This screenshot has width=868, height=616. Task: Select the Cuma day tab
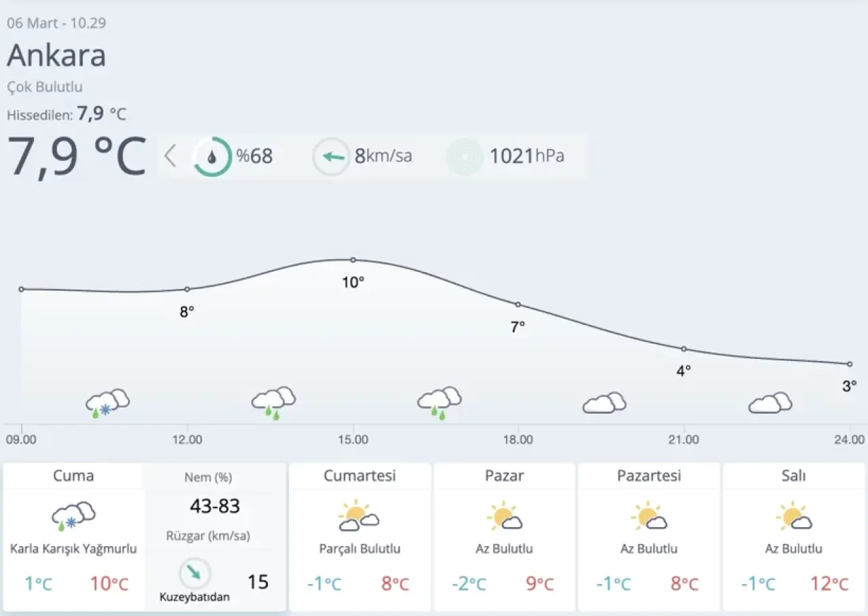coord(73,476)
